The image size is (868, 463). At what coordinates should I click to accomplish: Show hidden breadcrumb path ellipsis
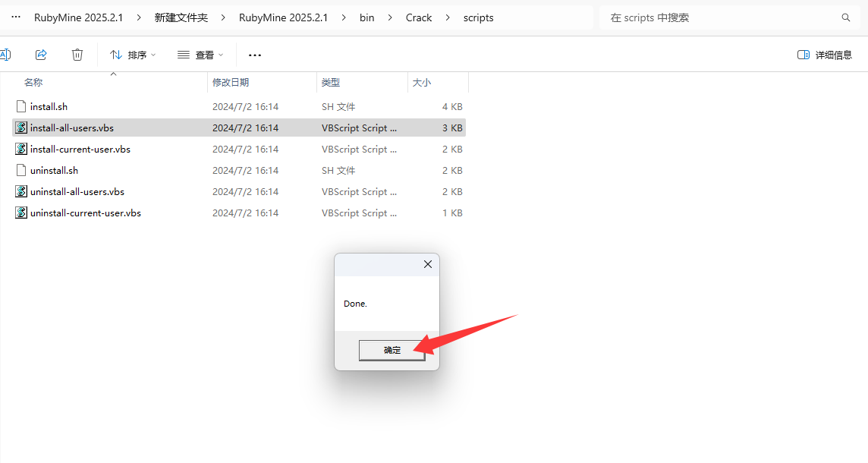[16, 17]
